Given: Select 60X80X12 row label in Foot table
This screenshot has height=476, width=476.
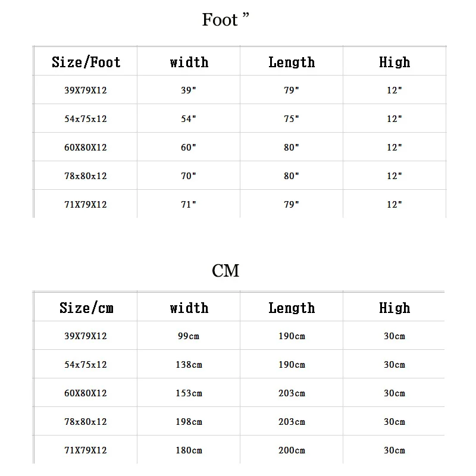Looking at the screenshot, I should 86,148.
